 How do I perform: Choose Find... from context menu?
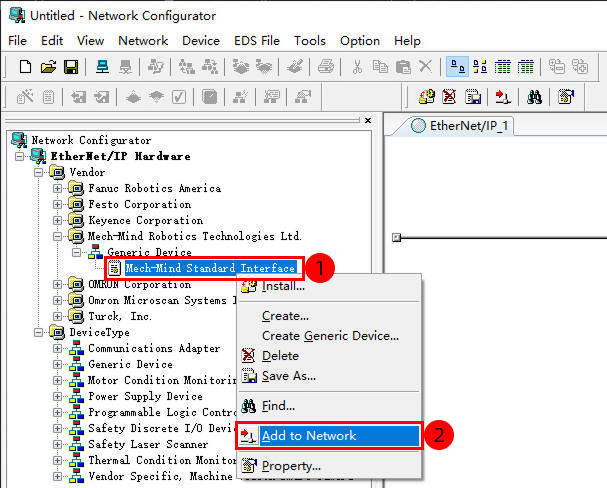click(329, 406)
